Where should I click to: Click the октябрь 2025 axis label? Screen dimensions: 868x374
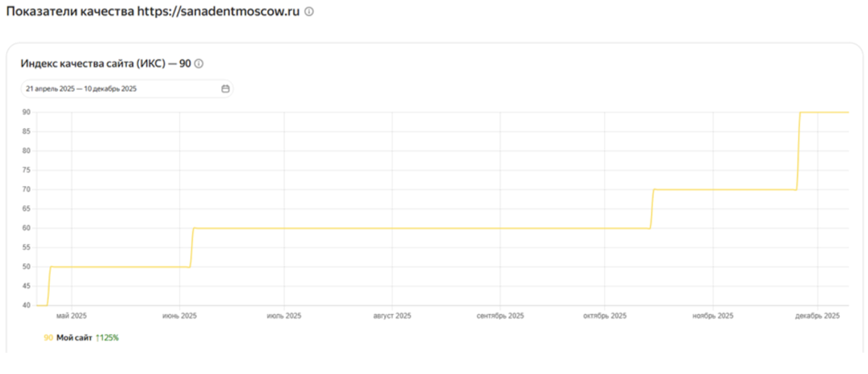605,316
